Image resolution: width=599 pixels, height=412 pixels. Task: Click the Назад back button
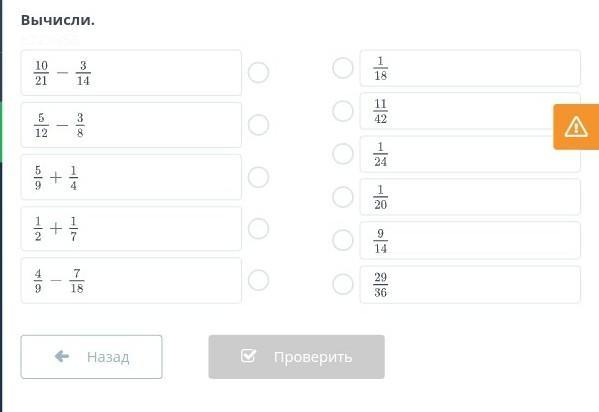(91, 357)
